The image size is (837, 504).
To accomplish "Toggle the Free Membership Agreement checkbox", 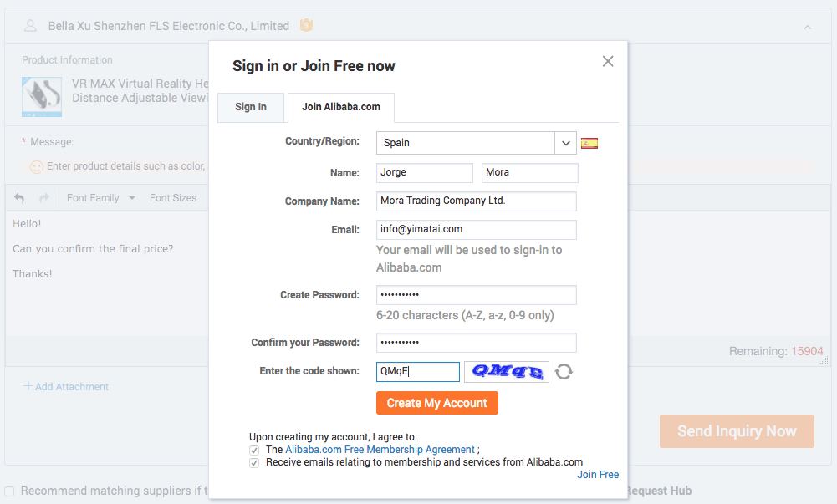I will pos(254,450).
